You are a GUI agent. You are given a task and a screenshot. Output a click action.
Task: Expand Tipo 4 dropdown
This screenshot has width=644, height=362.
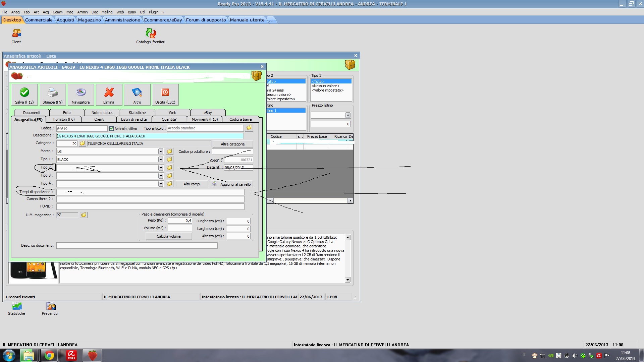(161, 184)
